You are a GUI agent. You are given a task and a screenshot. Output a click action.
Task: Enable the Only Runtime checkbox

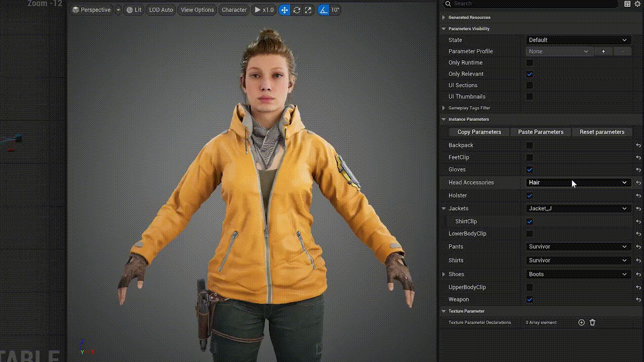(529, 63)
